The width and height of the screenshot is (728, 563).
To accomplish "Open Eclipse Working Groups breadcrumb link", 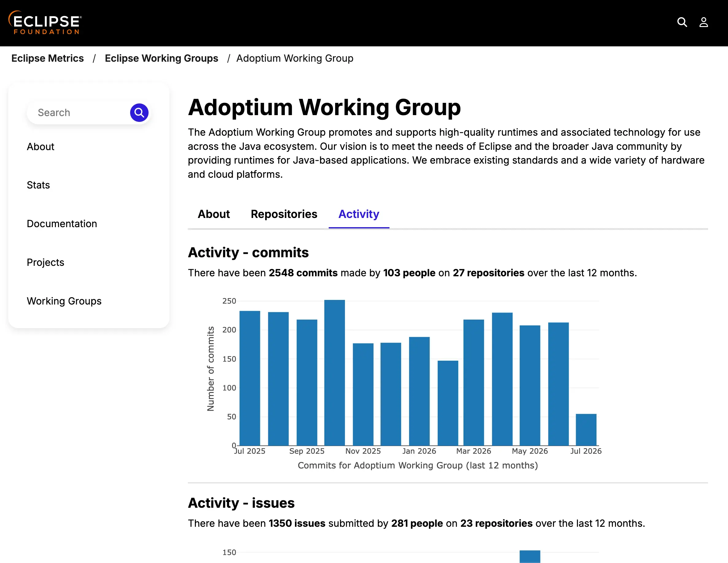I will pyautogui.click(x=161, y=58).
